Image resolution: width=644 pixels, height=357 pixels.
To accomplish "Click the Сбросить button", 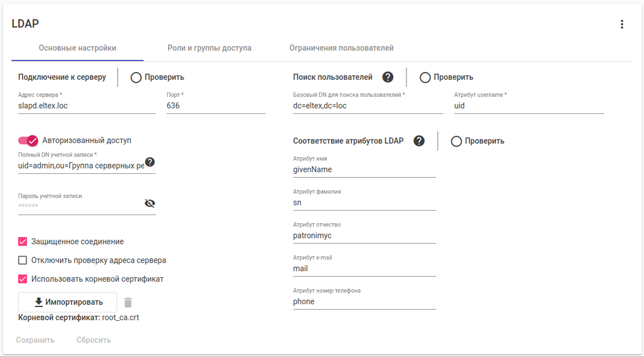I will [94, 340].
